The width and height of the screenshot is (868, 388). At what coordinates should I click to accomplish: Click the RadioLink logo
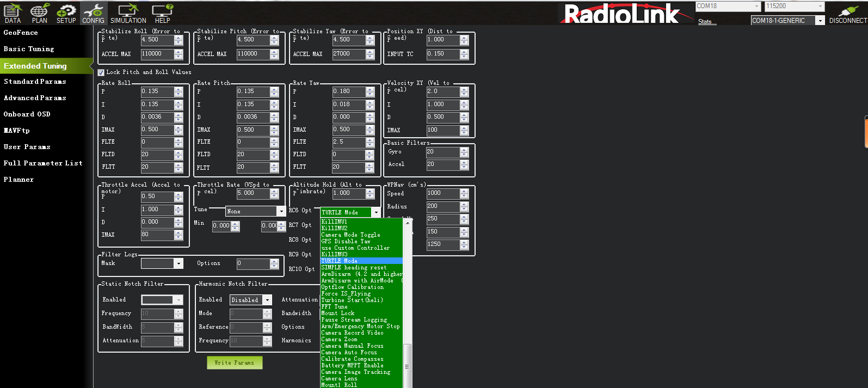[x=621, y=14]
